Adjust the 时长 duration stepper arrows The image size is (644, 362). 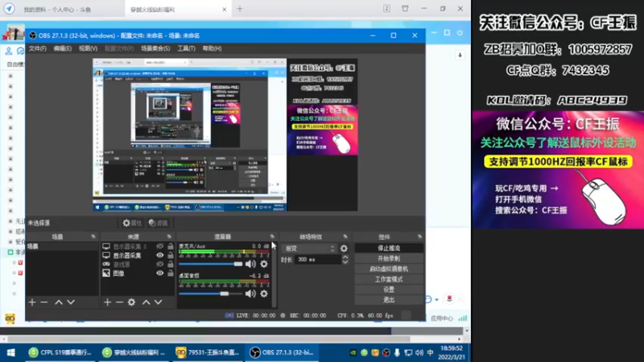pyautogui.click(x=345, y=259)
